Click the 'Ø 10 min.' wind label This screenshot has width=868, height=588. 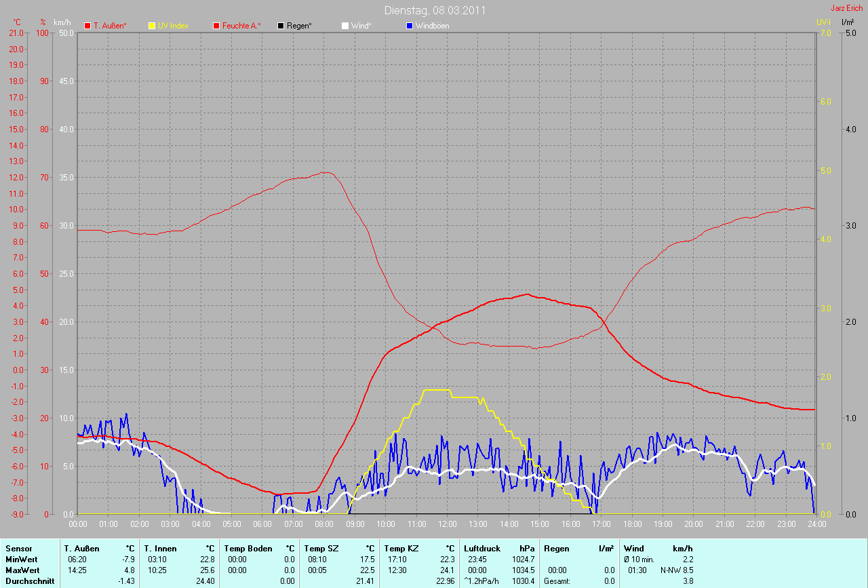click(639, 560)
